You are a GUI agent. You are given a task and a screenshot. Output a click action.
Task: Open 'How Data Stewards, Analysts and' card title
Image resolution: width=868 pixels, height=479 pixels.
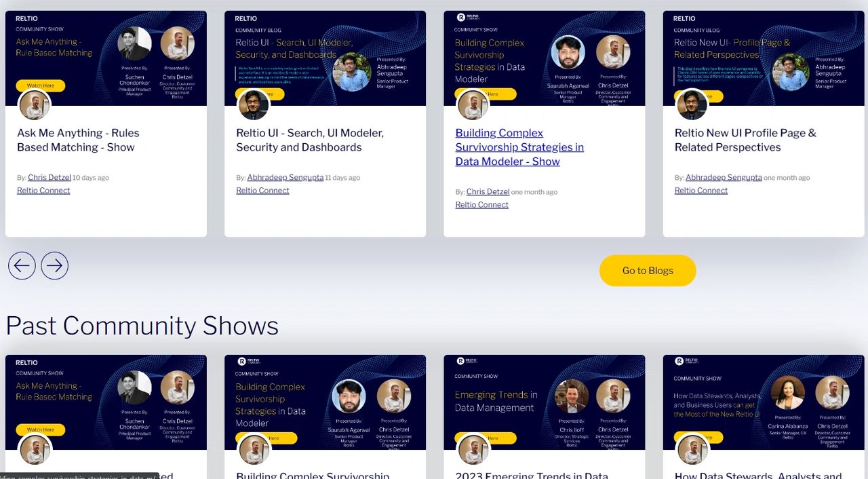tap(758, 475)
